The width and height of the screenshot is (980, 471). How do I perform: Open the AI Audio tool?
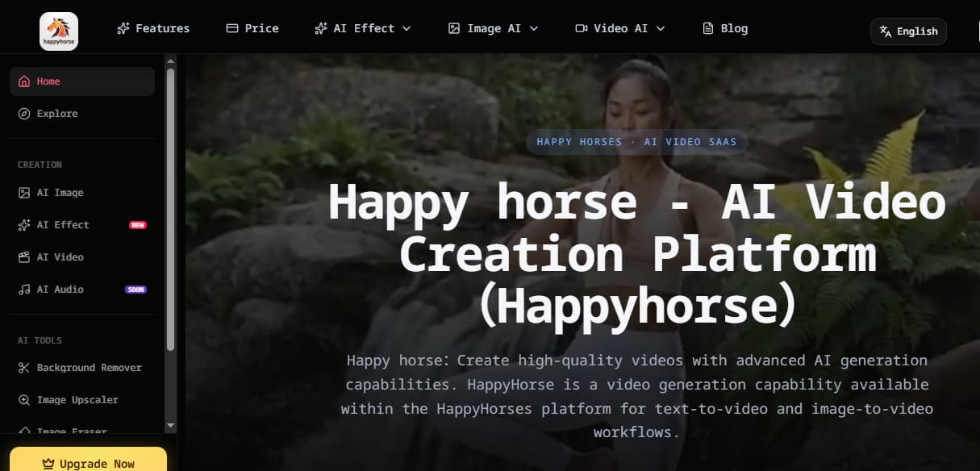(x=60, y=289)
